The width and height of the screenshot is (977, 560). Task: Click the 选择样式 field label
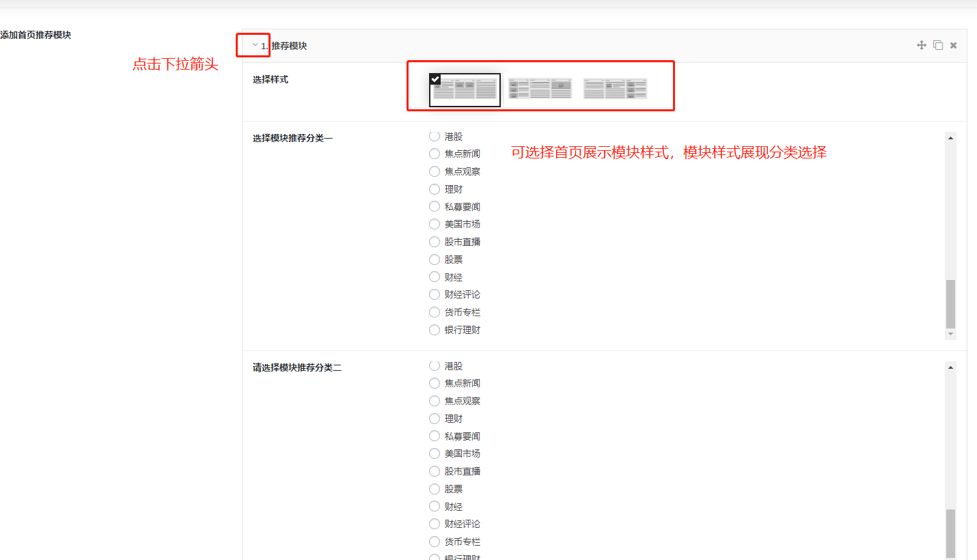[271, 79]
